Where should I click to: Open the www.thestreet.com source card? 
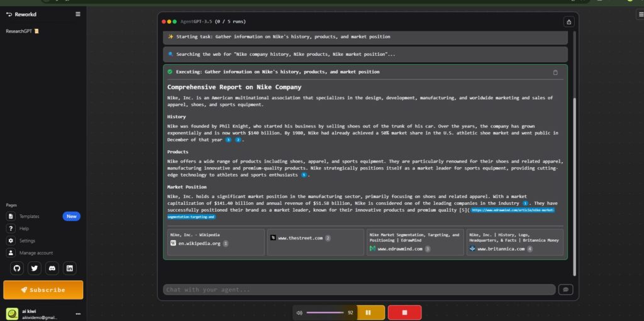pos(316,242)
